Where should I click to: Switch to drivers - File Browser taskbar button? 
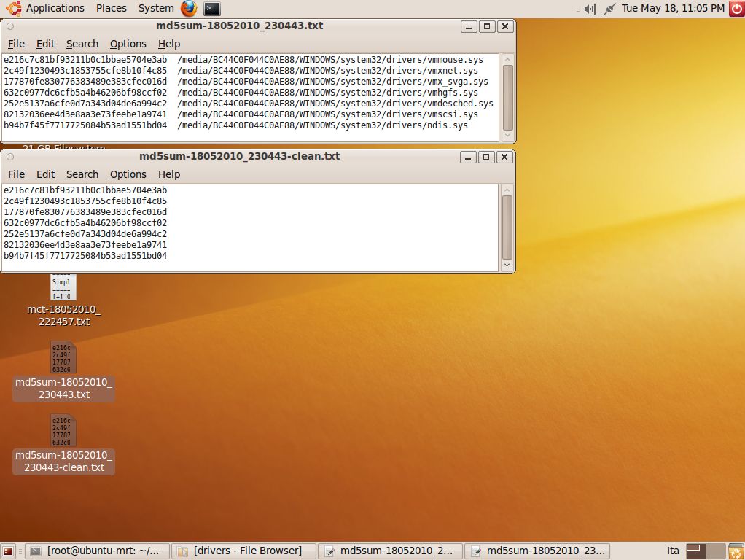[x=243, y=551]
